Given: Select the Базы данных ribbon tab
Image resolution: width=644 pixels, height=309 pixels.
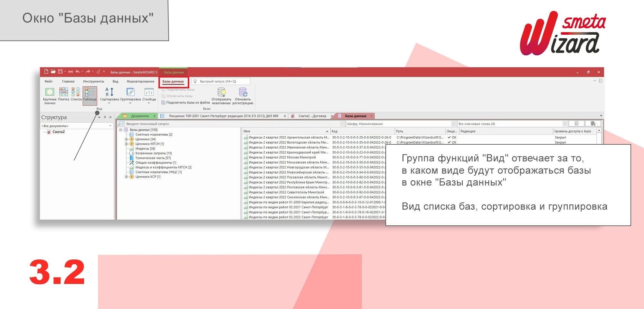Looking at the screenshot, I should (x=173, y=82).
